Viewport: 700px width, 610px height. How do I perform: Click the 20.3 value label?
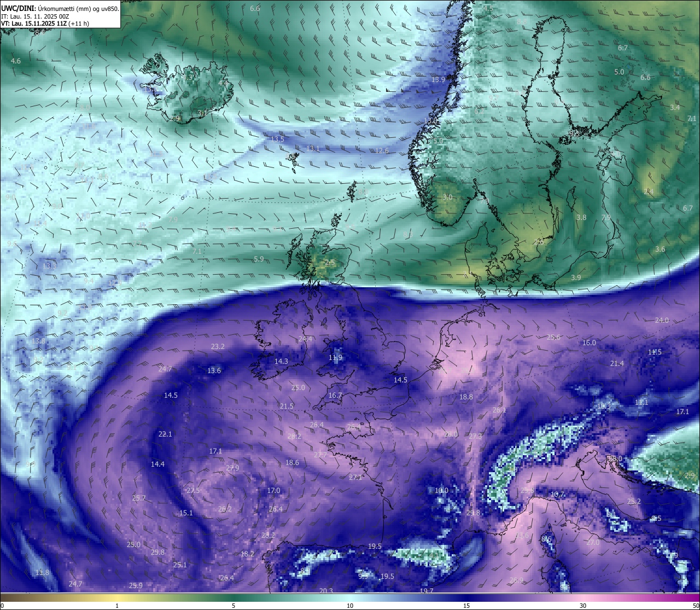[x=326, y=590]
